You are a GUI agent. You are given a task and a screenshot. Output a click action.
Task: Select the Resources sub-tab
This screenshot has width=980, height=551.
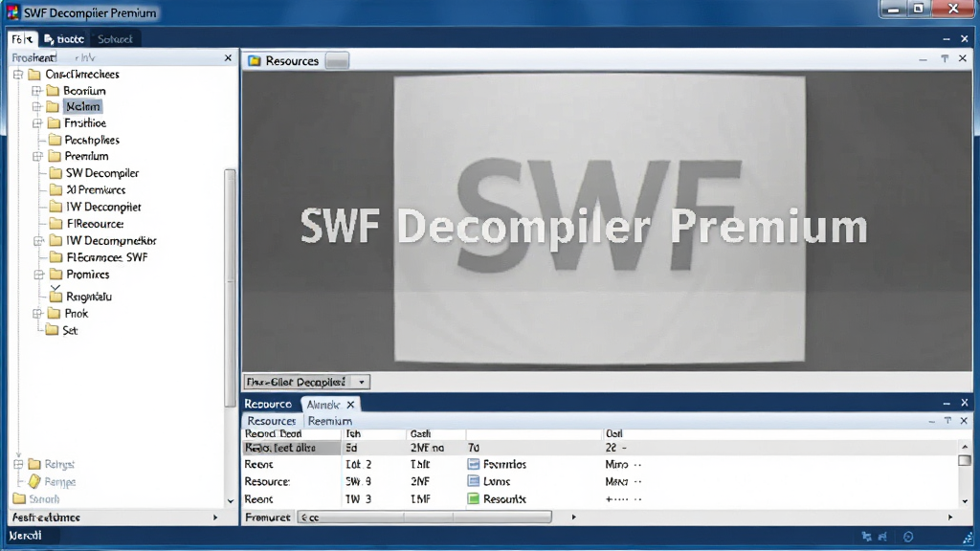pyautogui.click(x=272, y=421)
